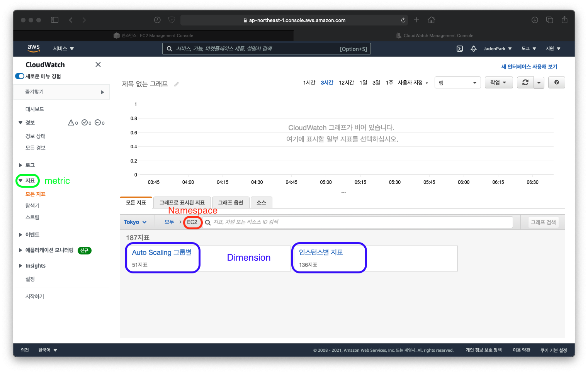
Task: Click the OK alarms checkmark icon
Action: pyautogui.click(x=85, y=123)
